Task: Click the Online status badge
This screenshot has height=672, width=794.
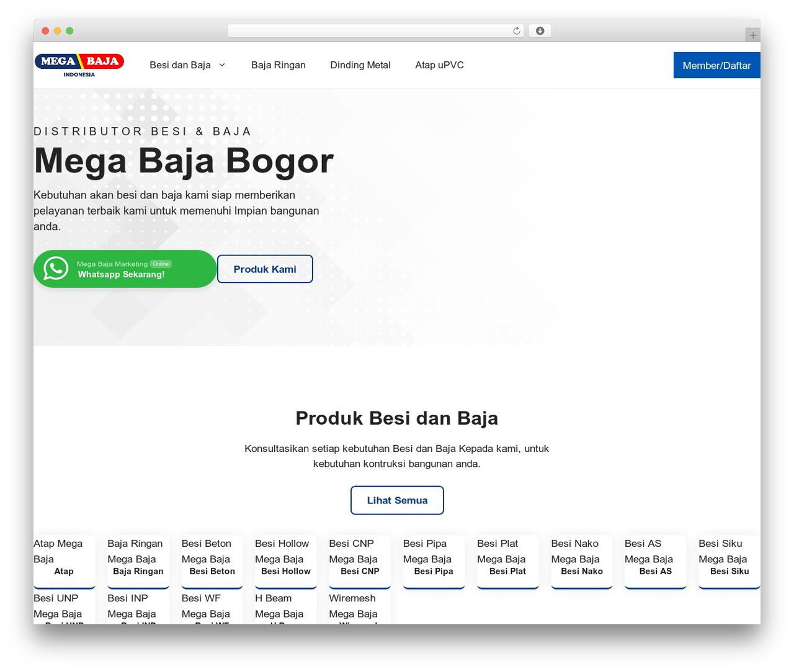Action: pos(161,263)
